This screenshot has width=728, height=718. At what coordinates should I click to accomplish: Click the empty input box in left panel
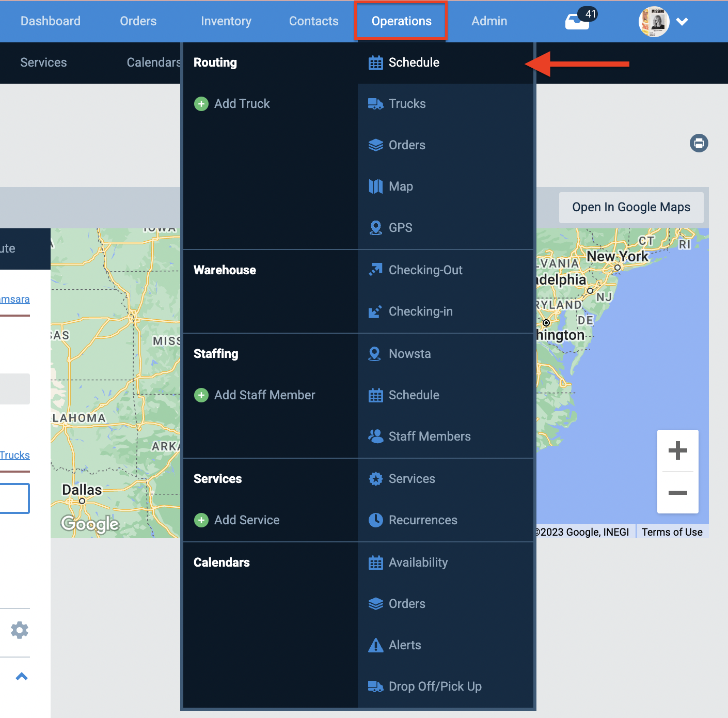click(14, 498)
